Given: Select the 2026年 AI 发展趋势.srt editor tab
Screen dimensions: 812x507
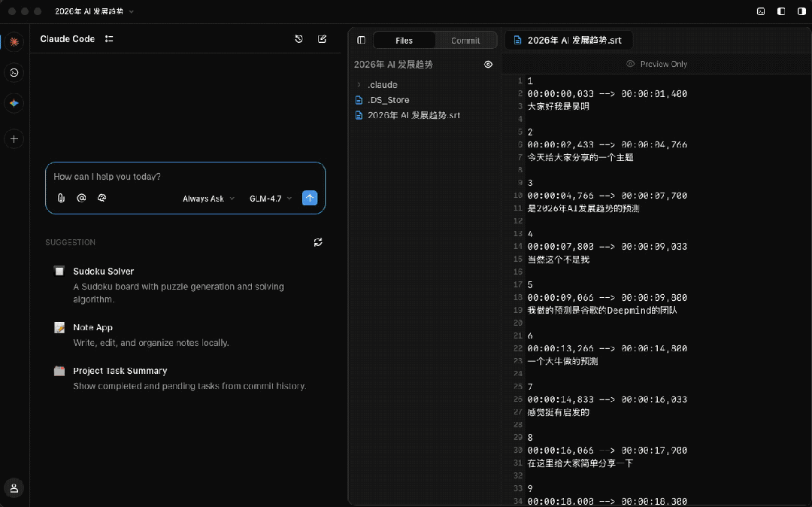Looking at the screenshot, I should pyautogui.click(x=568, y=40).
